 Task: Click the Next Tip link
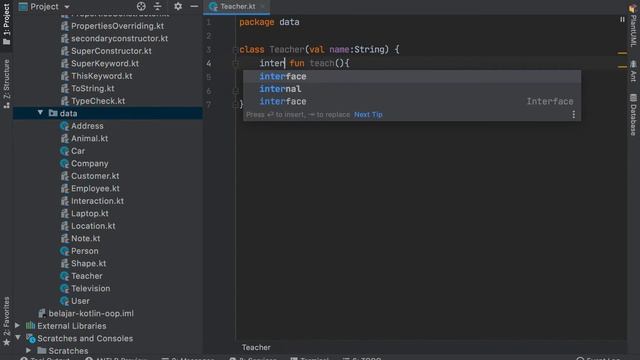[368, 115]
